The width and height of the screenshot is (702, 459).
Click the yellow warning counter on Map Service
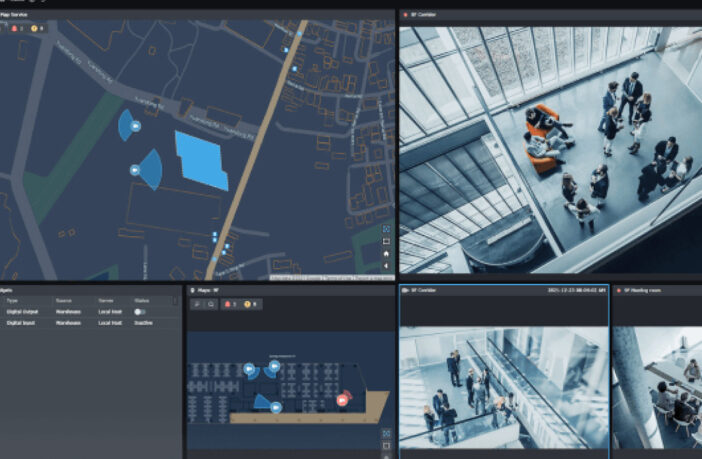37,28
